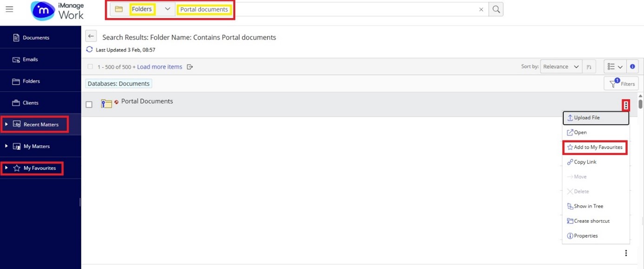Open the Folders search scope dropdown
644x269 pixels.
click(167, 9)
